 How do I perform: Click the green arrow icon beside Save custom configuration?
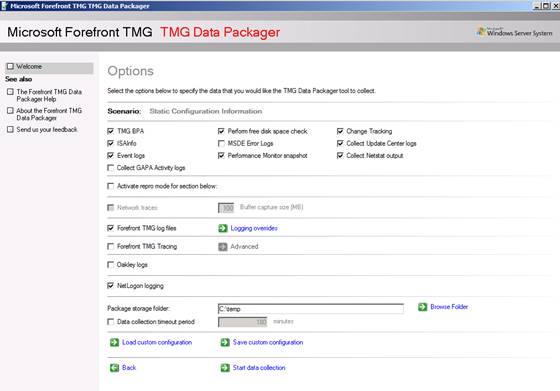225,342
